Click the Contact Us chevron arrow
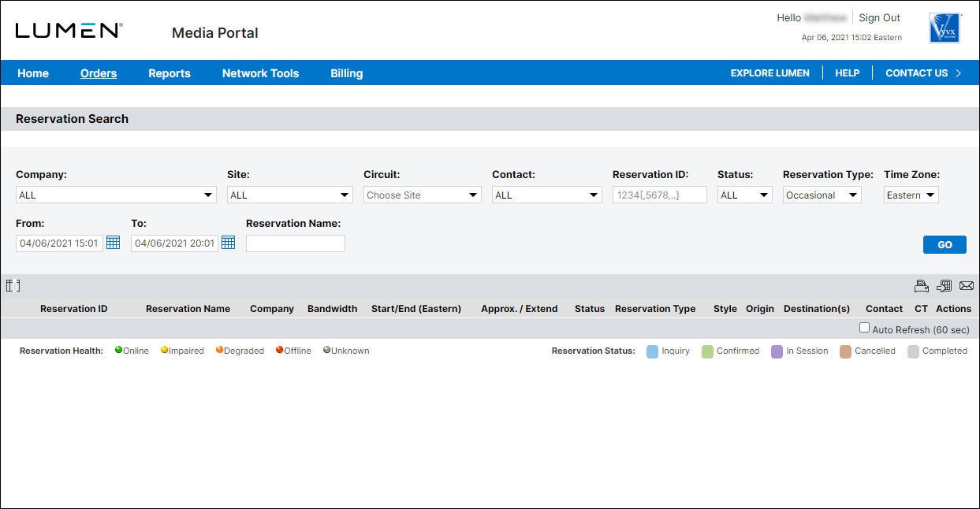This screenshot has width=980, height=509. [959, 73]
